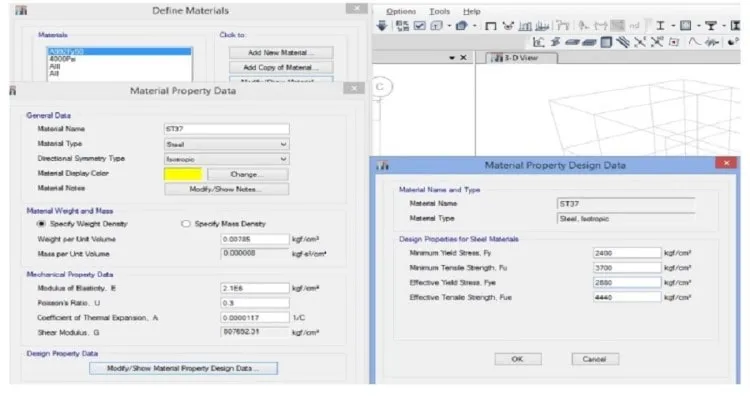Click the steel I-beam design icon

point(660,26)
